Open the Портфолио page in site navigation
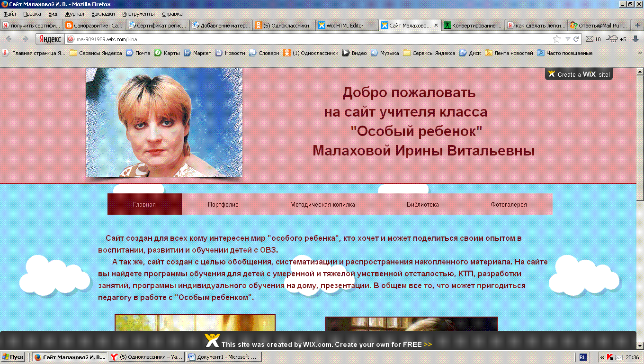The image size is (644, 364). [x=223, y=205]
